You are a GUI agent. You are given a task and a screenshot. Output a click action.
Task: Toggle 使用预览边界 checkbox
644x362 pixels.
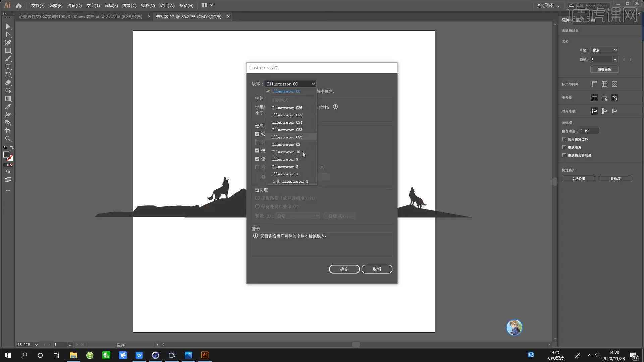(564, 139)
